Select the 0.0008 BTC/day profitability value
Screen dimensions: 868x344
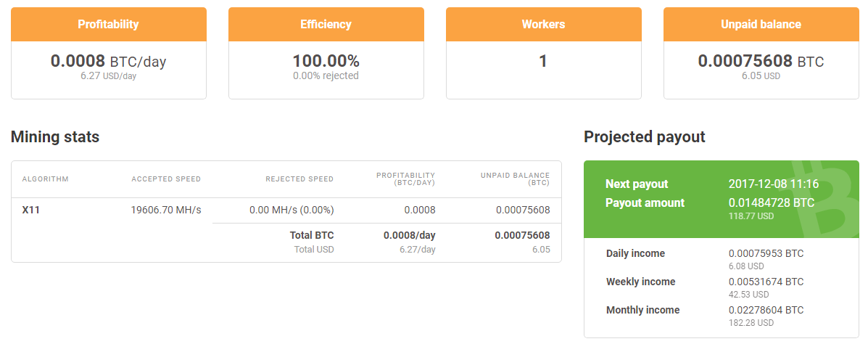click(x=109, y=62)
